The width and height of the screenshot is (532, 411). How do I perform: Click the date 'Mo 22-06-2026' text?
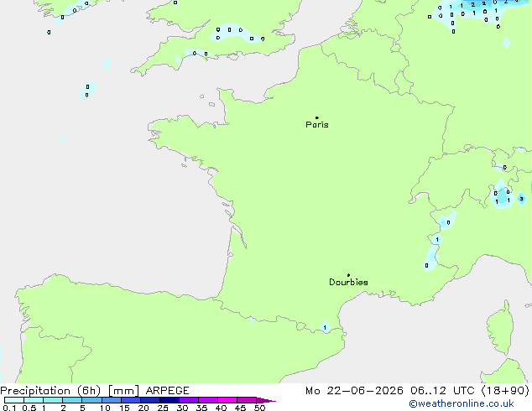click(x=354, y=391)
